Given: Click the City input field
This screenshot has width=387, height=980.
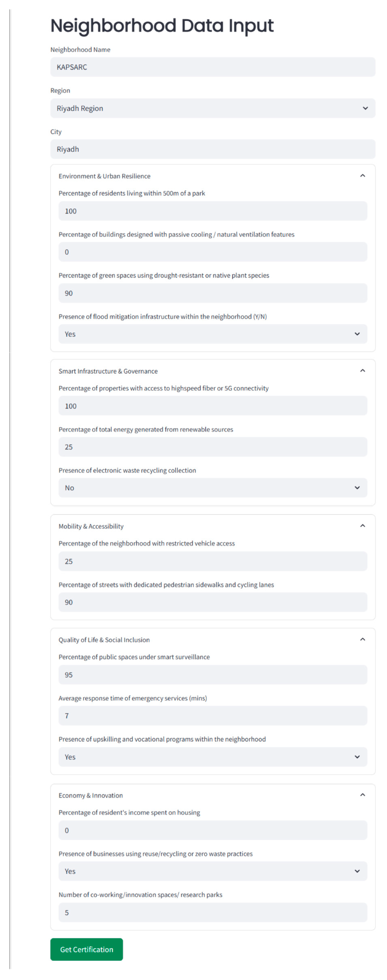Looking at the screenshot, I should click(212, 149).
